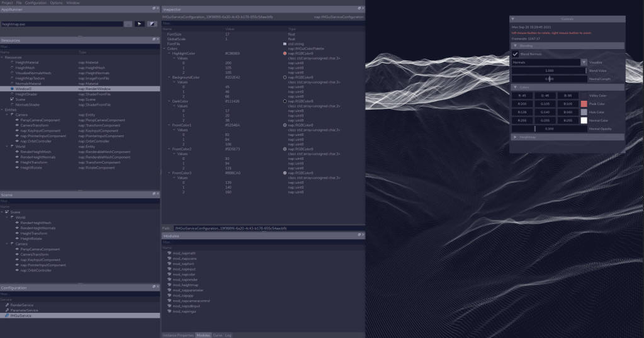This screenshot has width=644, height=338.
Task: Click the World entity icon in Resources
Action: [12, 146]
